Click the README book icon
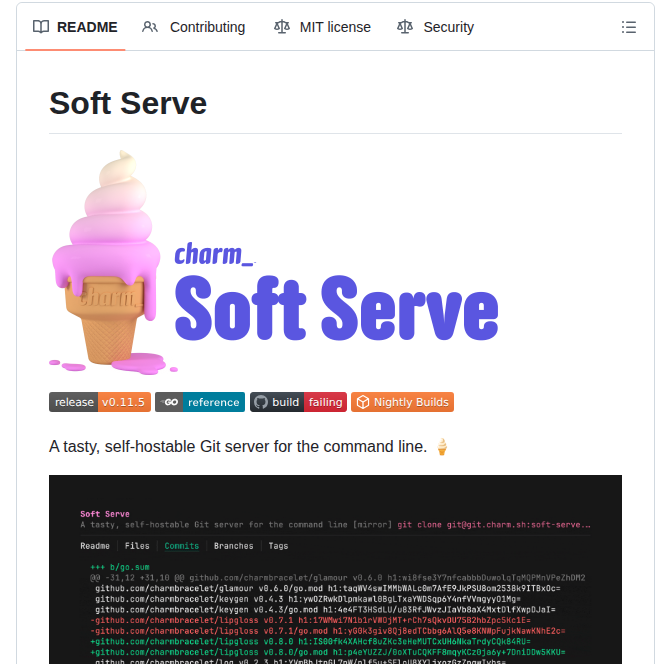Screen dimensions: 671x664 [41, 27]
